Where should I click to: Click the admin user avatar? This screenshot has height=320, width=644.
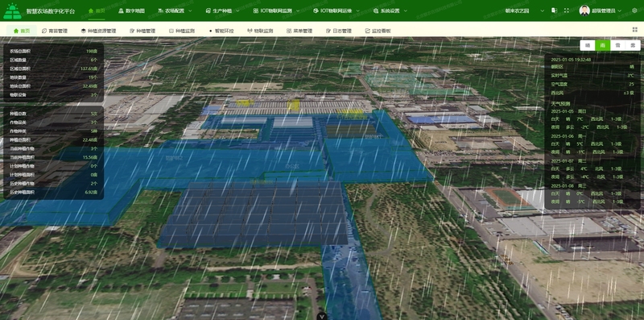pos(584,10)
